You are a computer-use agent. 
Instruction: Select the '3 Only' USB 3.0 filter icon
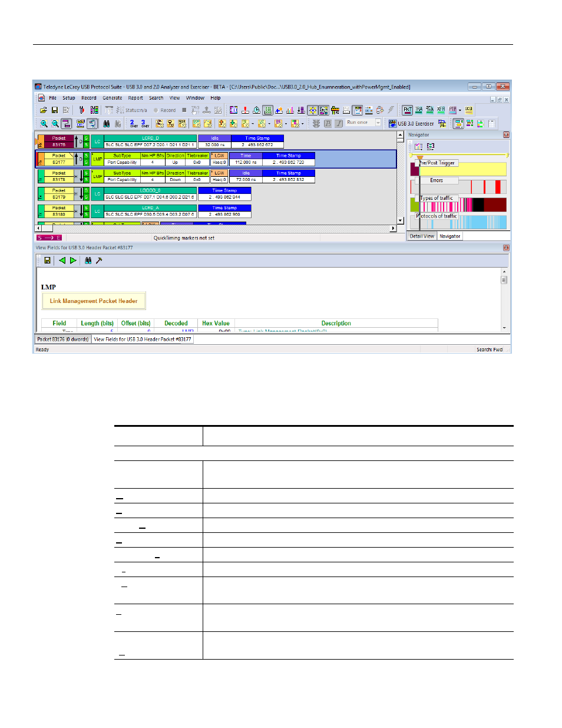point(144,124)
